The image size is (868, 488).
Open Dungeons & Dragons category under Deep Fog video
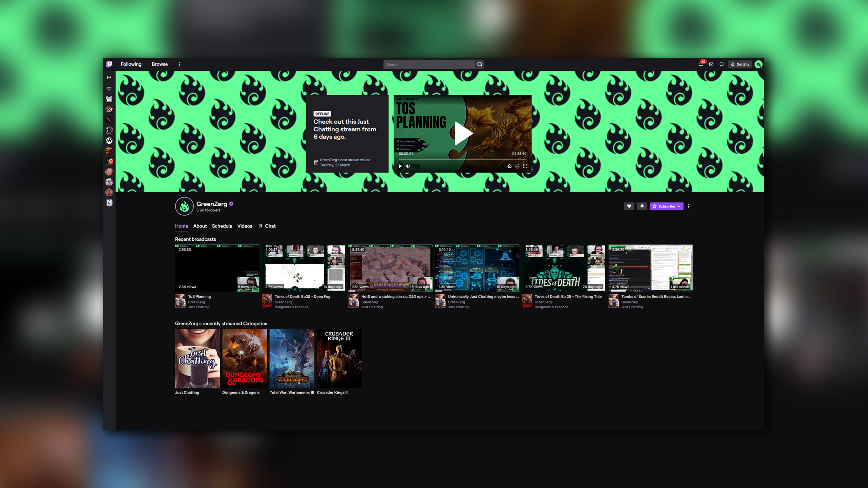point(291,307)
